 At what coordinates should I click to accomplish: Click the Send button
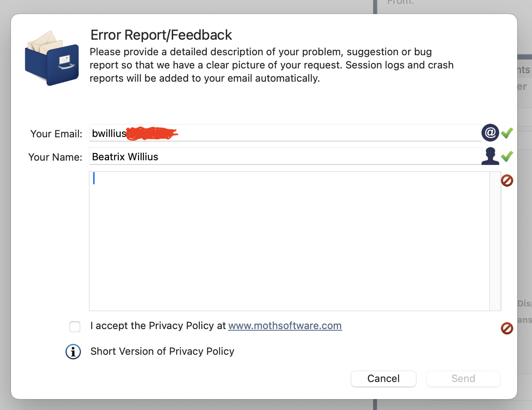point(463,378)
